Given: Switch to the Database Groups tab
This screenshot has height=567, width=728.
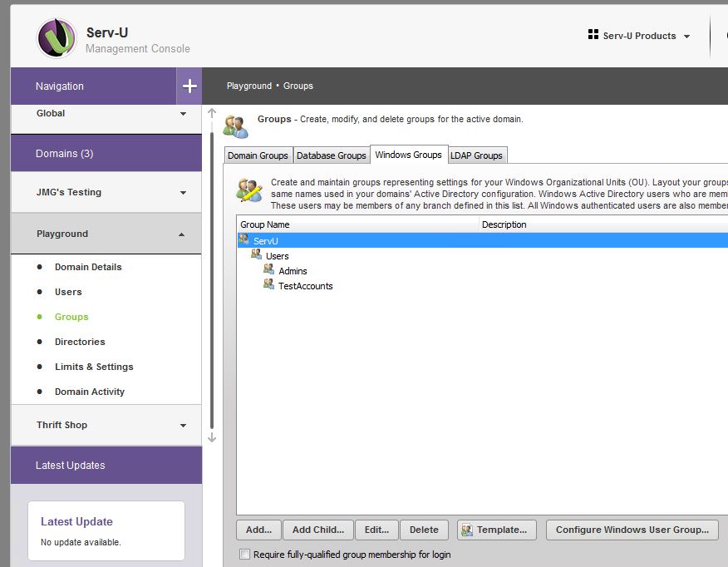Looking at the screenshot, I should 332,155.
